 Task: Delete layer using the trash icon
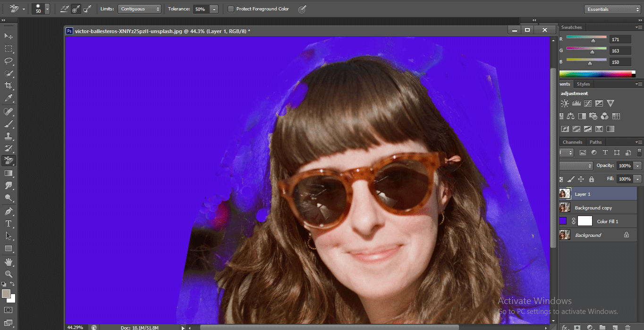pyautogui.click(x=627, y=327)
